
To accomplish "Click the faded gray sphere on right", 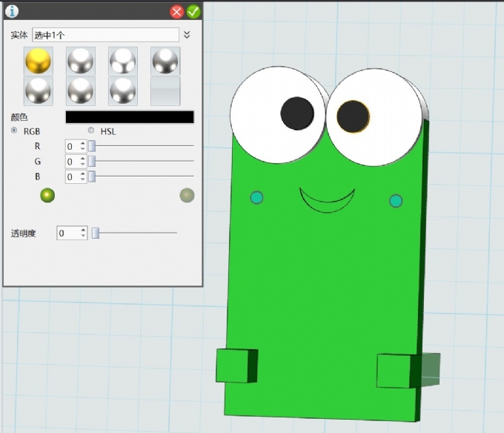I will [x=187, y=195].
